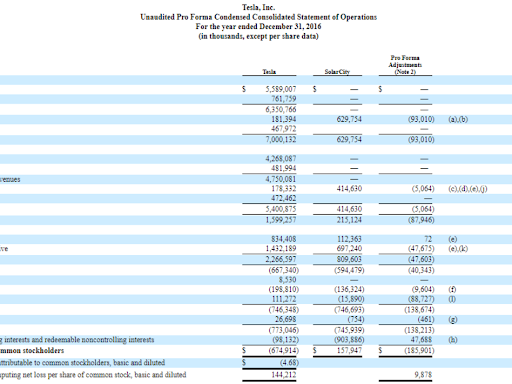Viewport: 512px width, 384px height.
Task: Click the SolarCity value 112,363
Action: 349,239
